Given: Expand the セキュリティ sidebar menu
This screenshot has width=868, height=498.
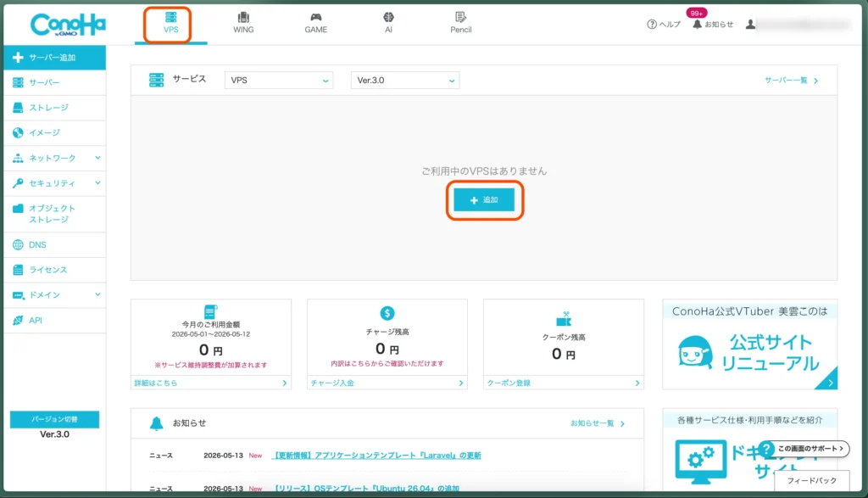Looking at the screenshot, I should 54,182.
